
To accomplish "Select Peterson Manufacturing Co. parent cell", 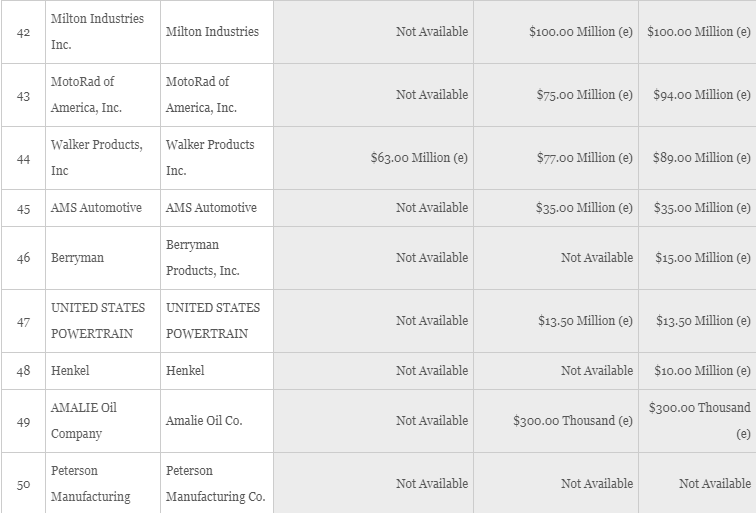I will 216,484.
